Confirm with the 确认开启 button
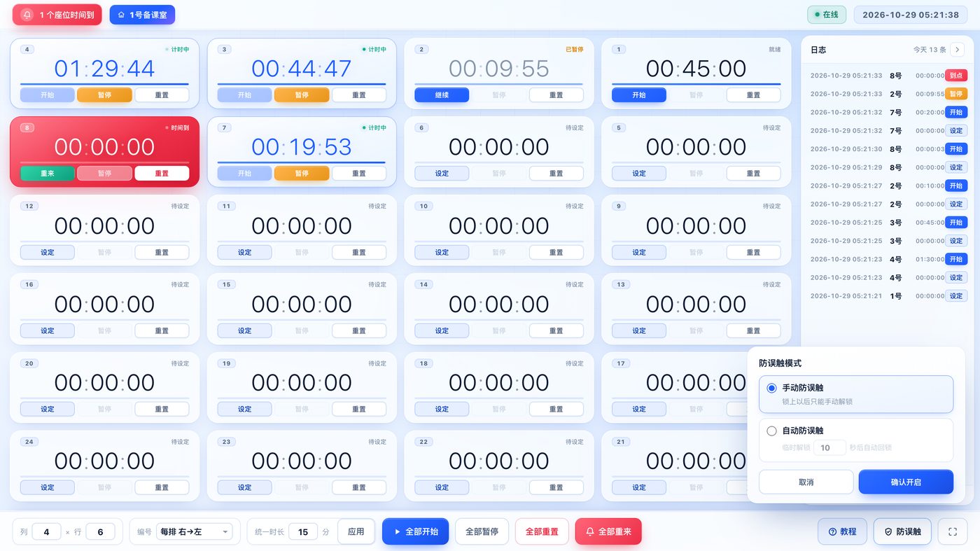980x551 pixels. [x=906, y=482]
